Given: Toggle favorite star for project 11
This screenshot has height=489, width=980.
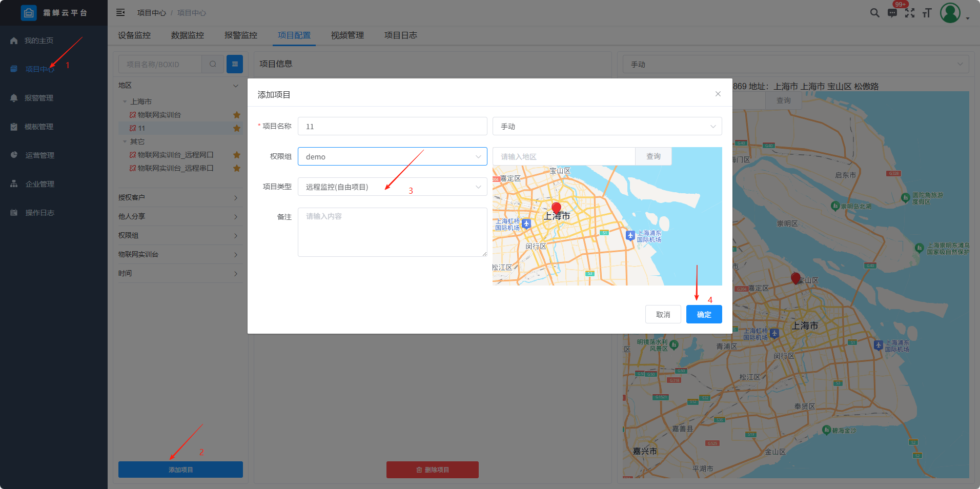Looking at the screenshot, I should point(236,128).
